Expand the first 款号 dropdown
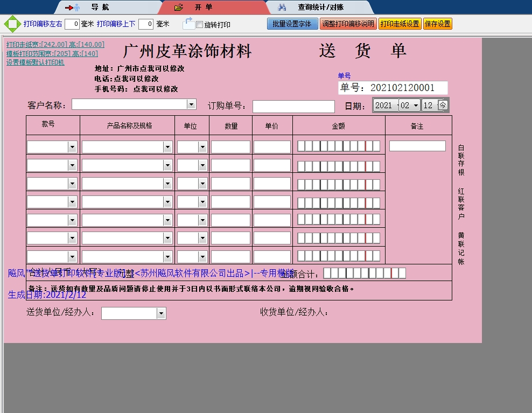 72,146
